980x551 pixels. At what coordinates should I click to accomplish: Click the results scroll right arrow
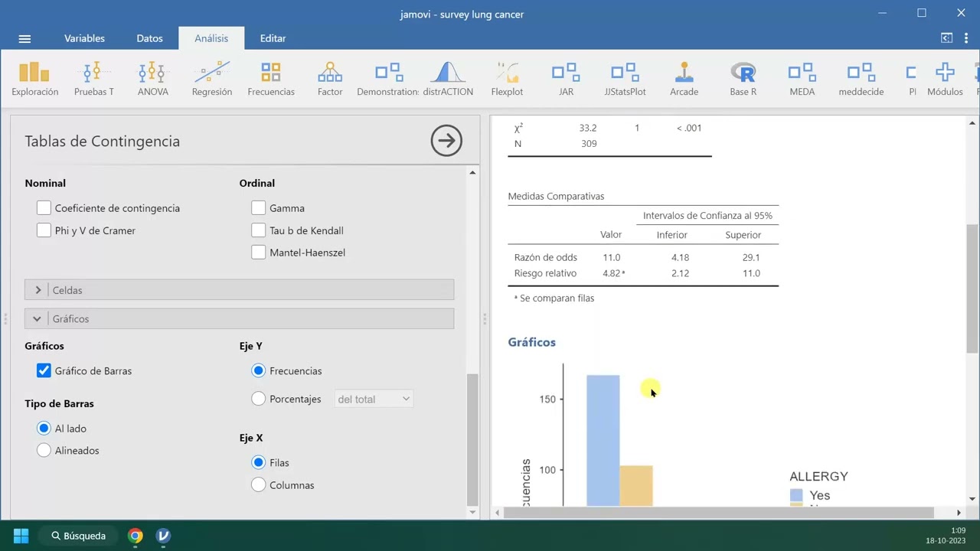(959, 513)
